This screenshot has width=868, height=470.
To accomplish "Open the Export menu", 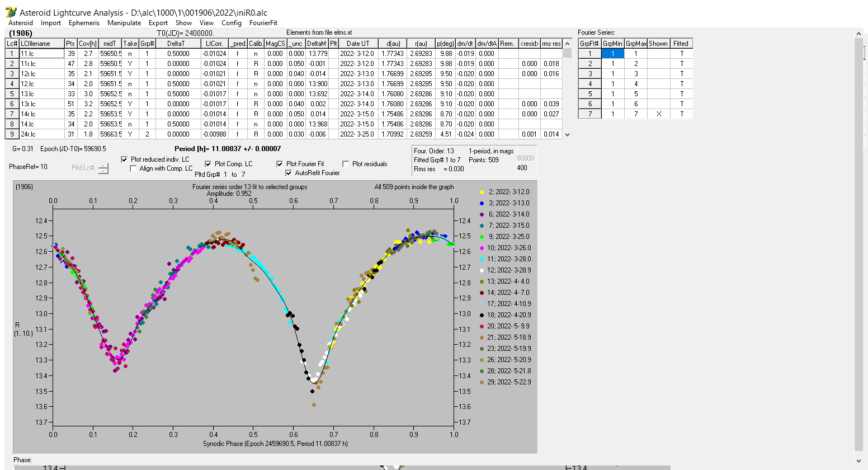I will tap(158, 23).
